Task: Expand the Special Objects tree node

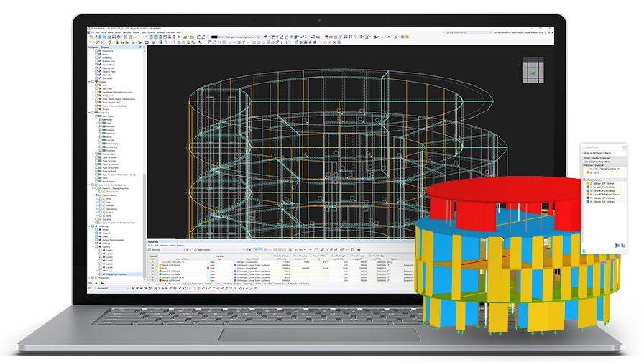Action: pyautogui.click(x=93, y=154)
